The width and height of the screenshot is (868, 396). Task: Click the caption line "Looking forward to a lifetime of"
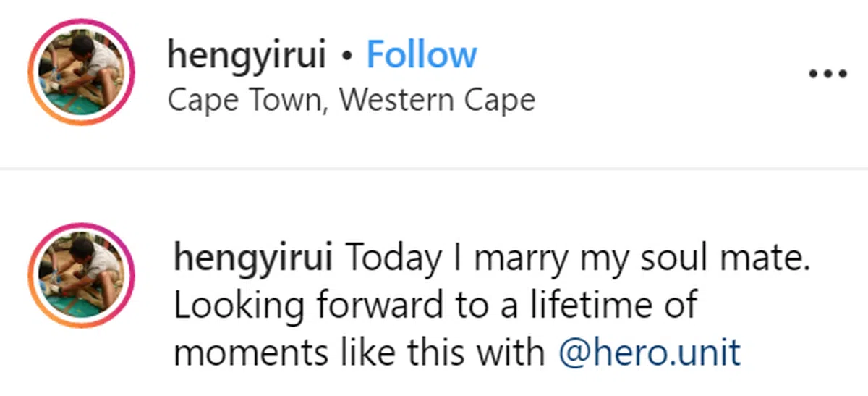point(434,306)
